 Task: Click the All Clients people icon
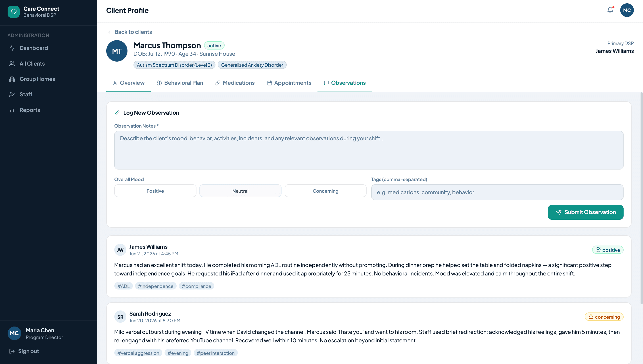point(12,64)
